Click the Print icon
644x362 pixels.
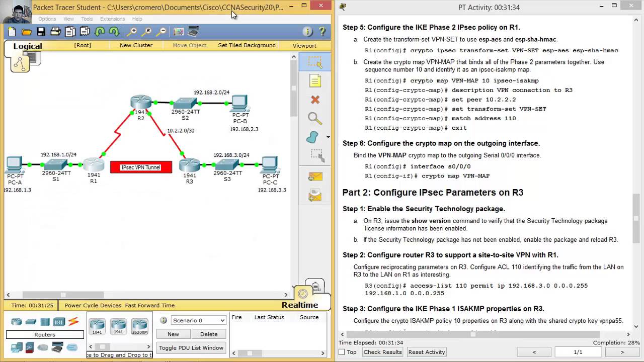(55, 32)
